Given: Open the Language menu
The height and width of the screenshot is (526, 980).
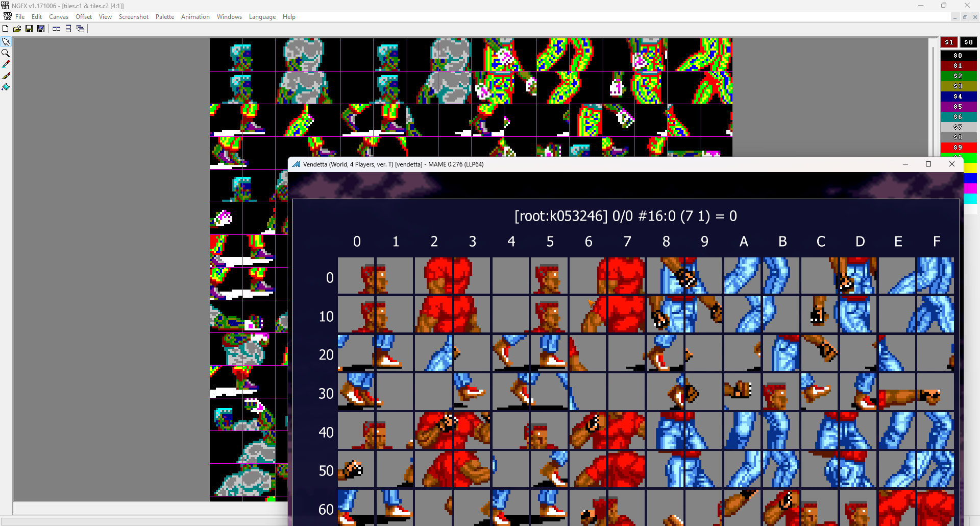Looking at the screenshot, I should [262, 17].
